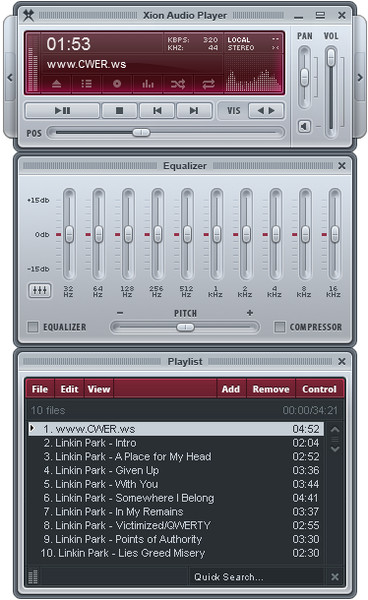
Task: Skip to next track
Action: coord(194,111)
